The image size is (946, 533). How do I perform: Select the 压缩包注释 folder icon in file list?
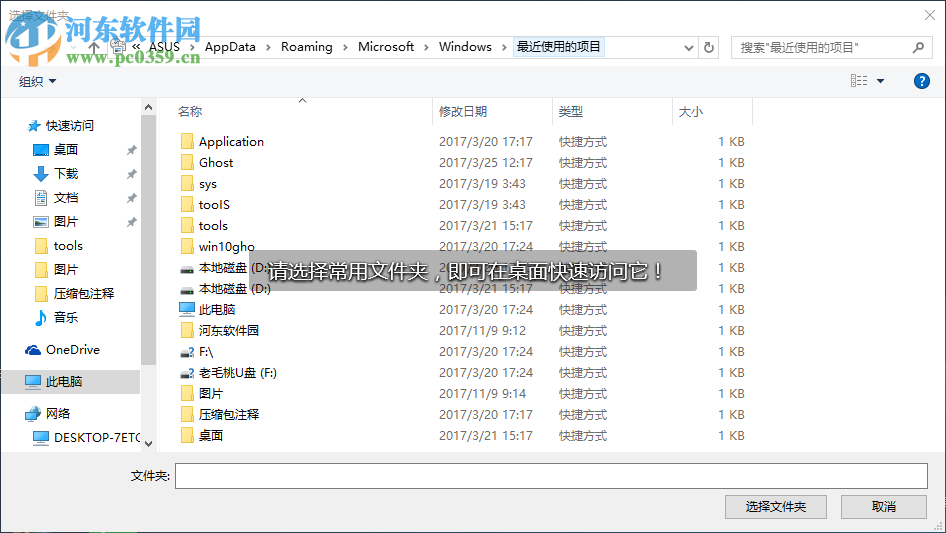187,415
